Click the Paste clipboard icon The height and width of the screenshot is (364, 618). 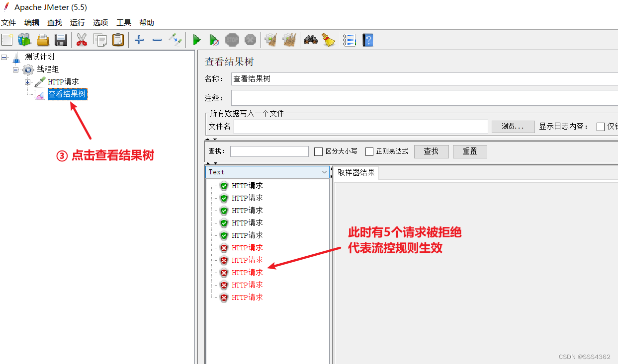118,40
